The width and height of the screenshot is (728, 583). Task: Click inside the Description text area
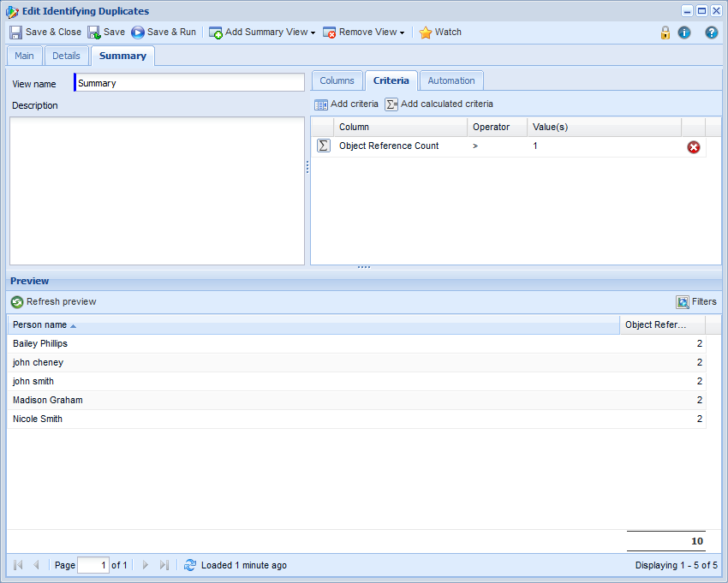coord(157,191)
